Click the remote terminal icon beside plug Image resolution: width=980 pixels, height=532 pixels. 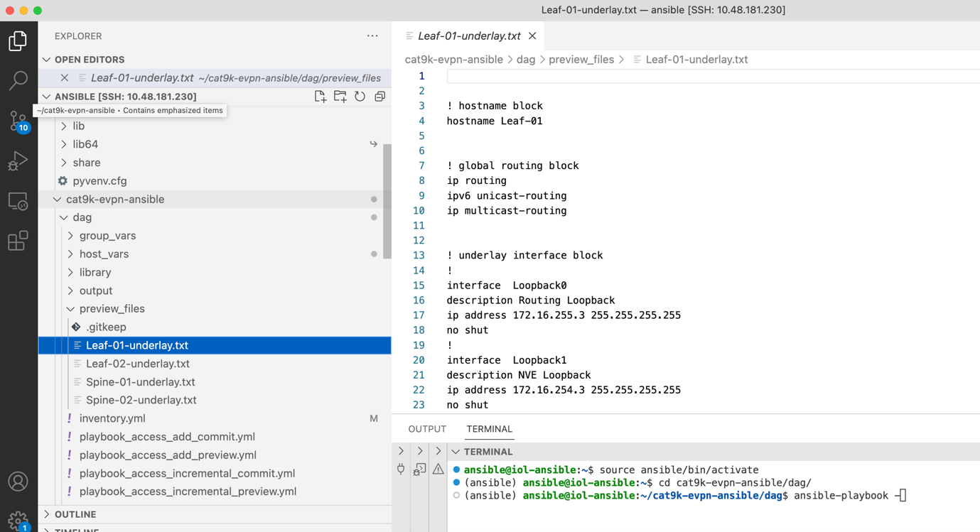click(419, 469)
